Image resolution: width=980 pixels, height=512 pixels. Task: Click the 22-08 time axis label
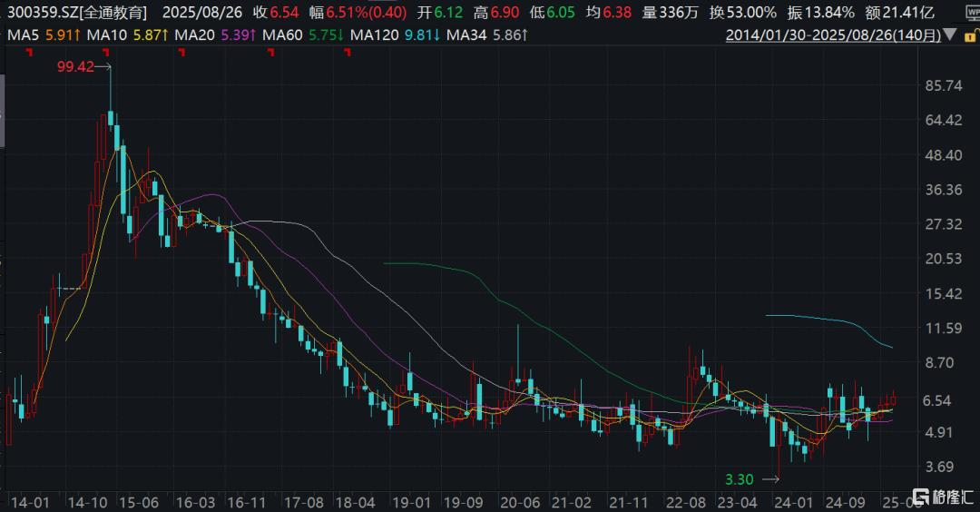686,503
